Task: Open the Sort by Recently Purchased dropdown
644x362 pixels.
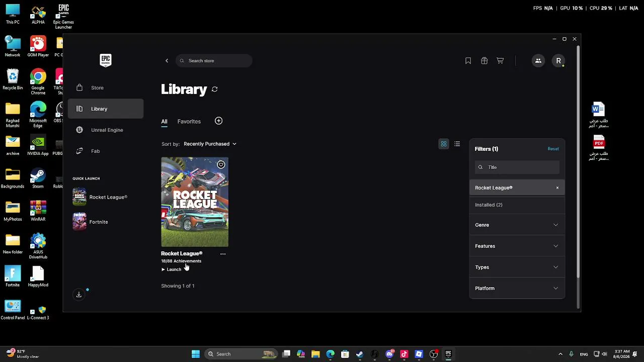Action: 210,144
